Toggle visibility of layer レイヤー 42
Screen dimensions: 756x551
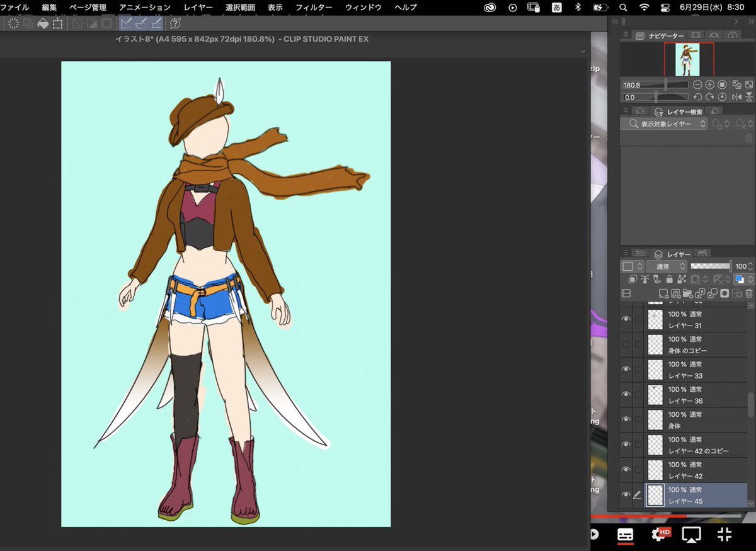(626, 470)
